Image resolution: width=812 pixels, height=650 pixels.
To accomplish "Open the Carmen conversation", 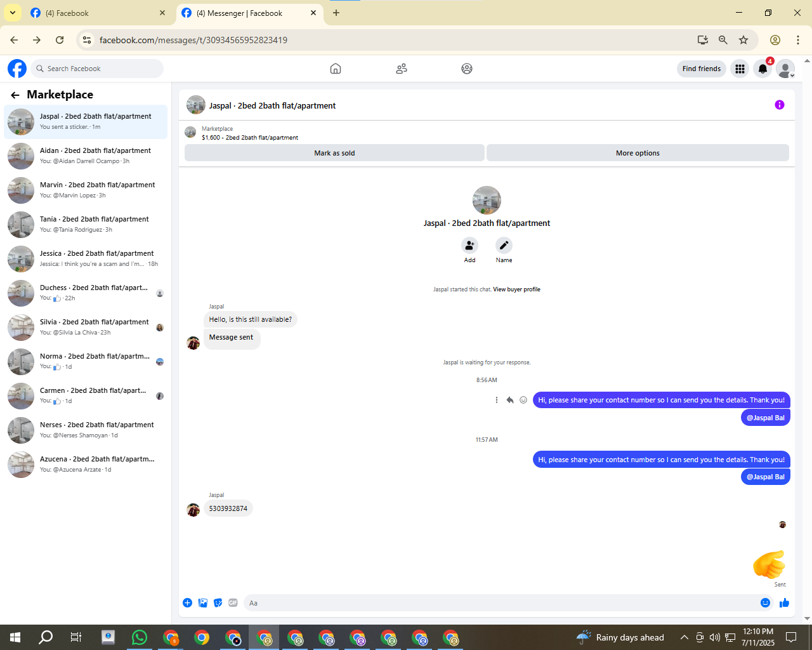I will (86, 396).
